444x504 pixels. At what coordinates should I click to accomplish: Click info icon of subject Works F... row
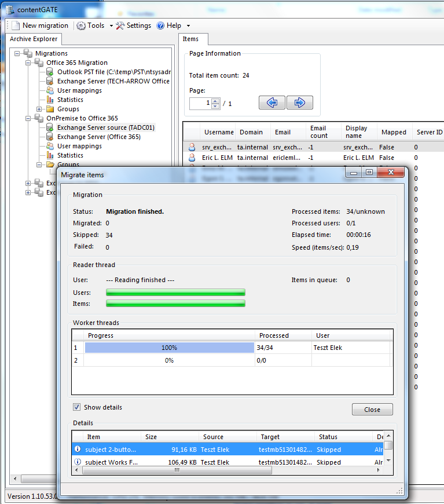click(78, 462)
